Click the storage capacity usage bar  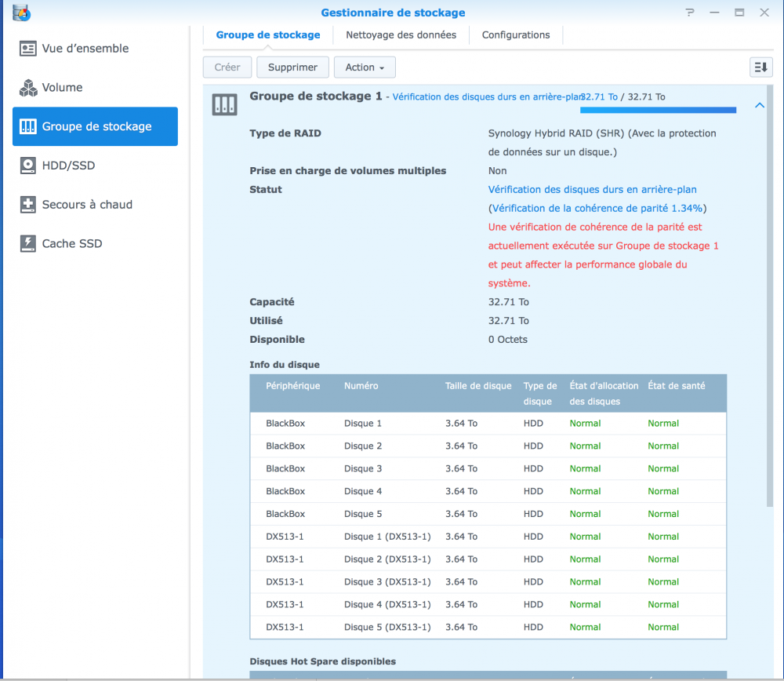coord(658,111)
